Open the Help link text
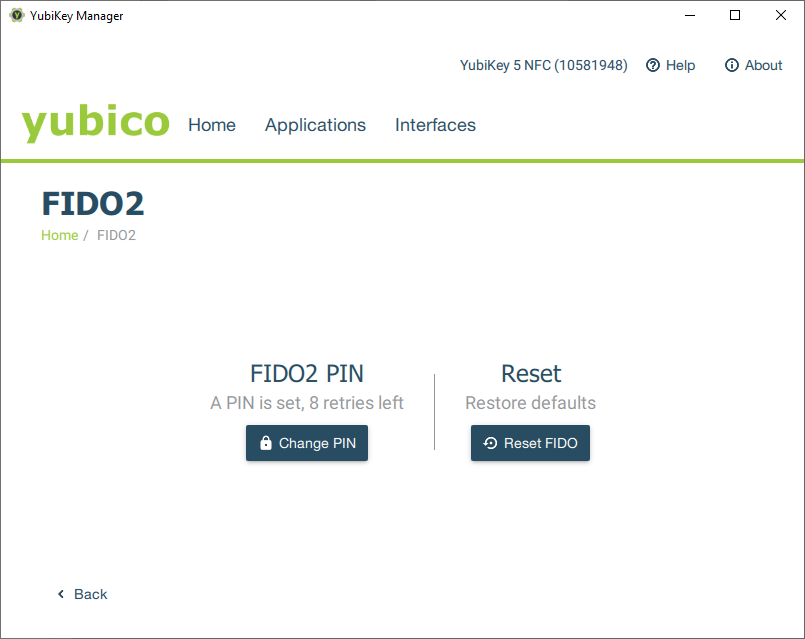The width and height of the screenshot is (805, 639). pos(680,65)
